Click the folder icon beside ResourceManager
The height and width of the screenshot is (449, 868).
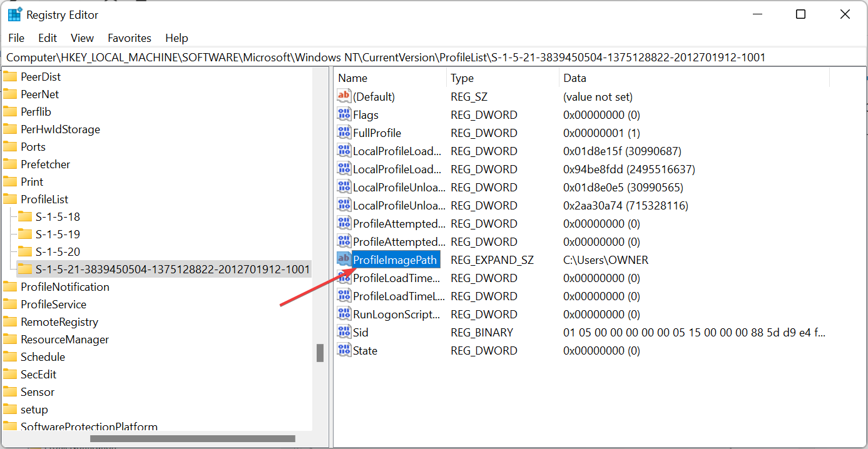pyautogui.click(x=10, y=340)
